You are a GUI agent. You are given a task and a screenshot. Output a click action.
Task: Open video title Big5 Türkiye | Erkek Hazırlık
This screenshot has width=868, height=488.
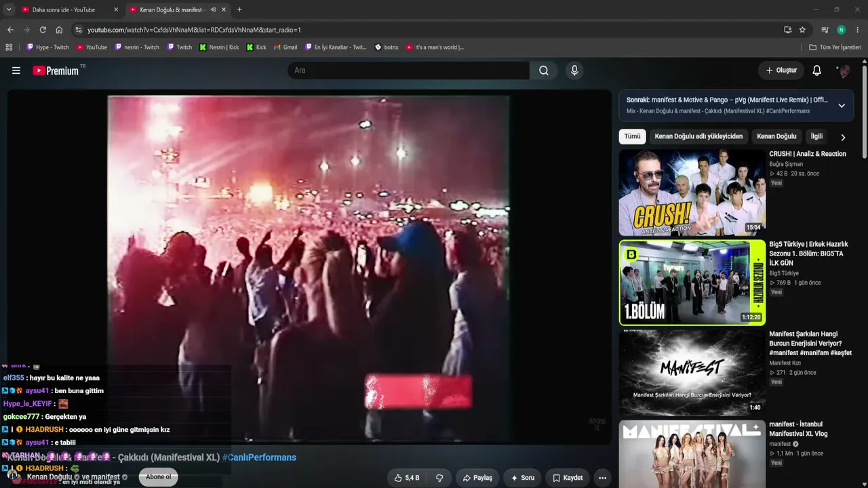click(x=810, y=253)
